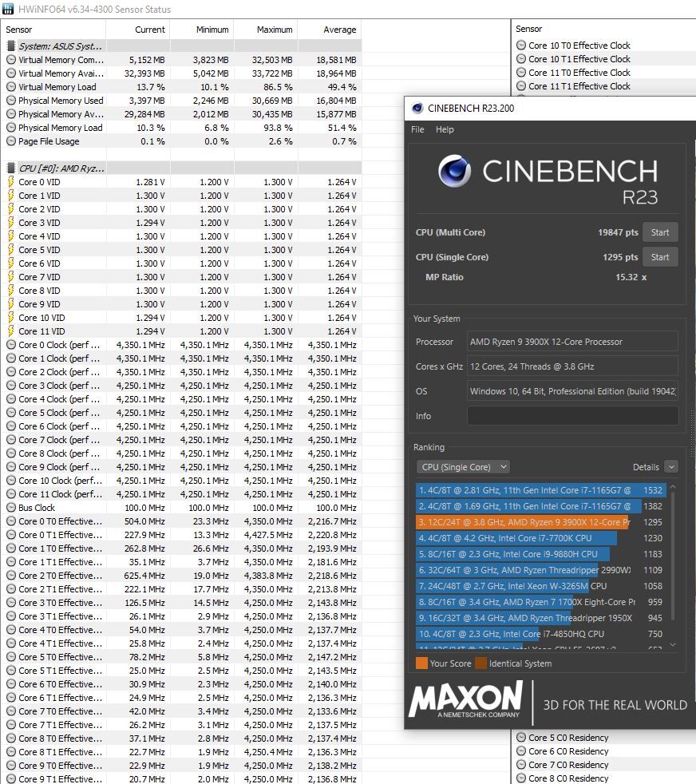696x784 pixels.
Task: Click the Maxon logo in Cinebench
Action: [466, 699]
